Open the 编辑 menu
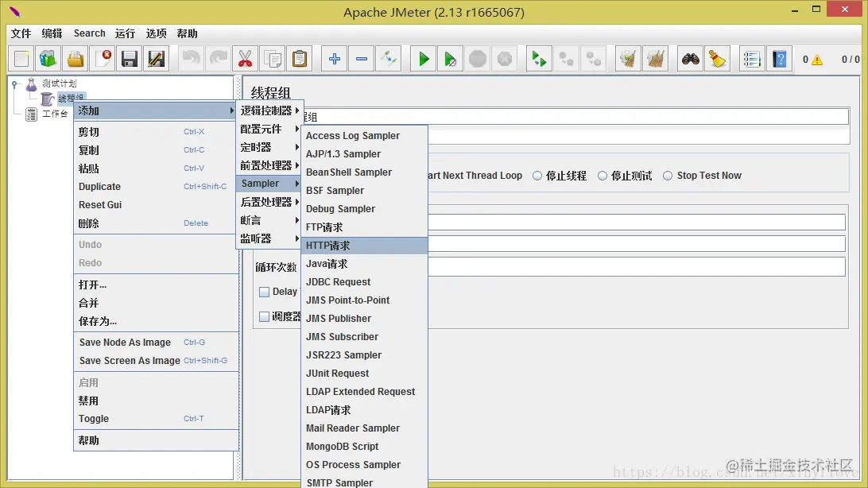 pyautogui.click(x=52, y=33)
